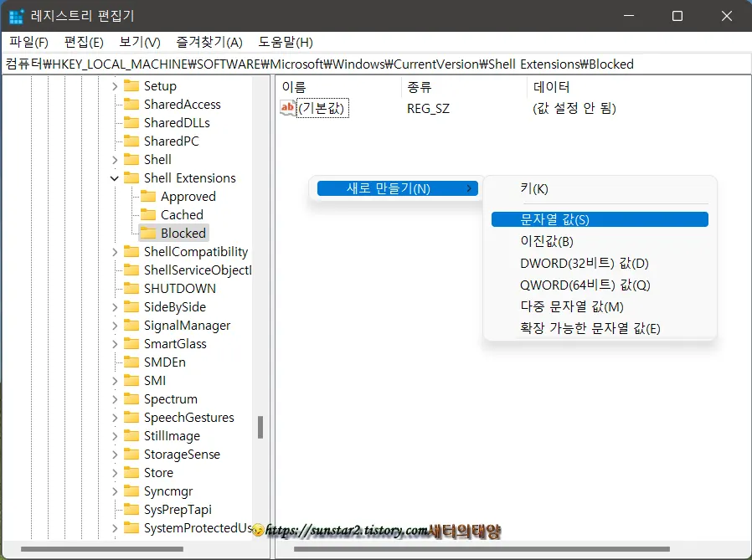Expand the SideBySide key
This screenshot has height=560, width=752.
[x=116, y=306]
